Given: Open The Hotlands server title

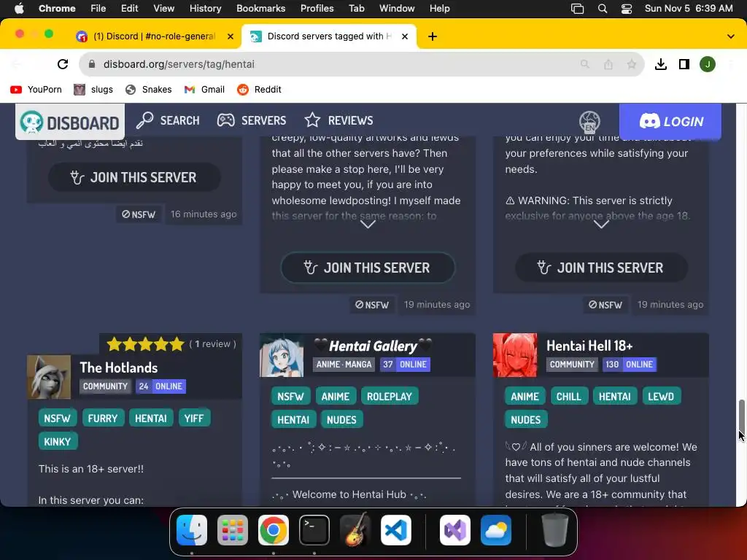Looking at the screenshot, I should tap(119, 367).
